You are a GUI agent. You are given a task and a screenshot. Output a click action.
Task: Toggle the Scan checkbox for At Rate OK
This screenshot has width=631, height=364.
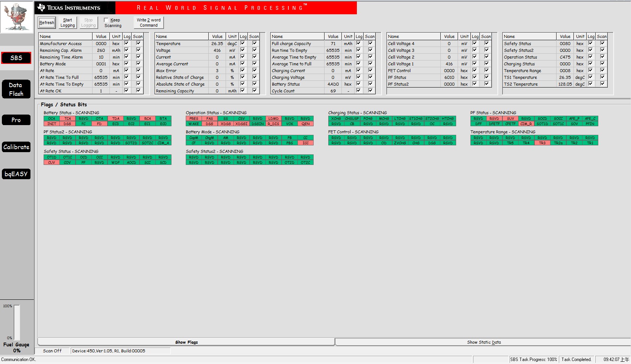(138, 91)
